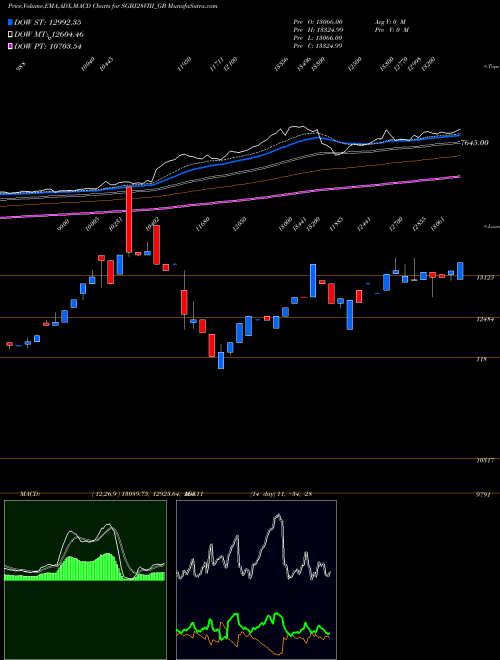Select the DOW PT: 10703.54 label
The image size is (500, 660).
(48, 46)
